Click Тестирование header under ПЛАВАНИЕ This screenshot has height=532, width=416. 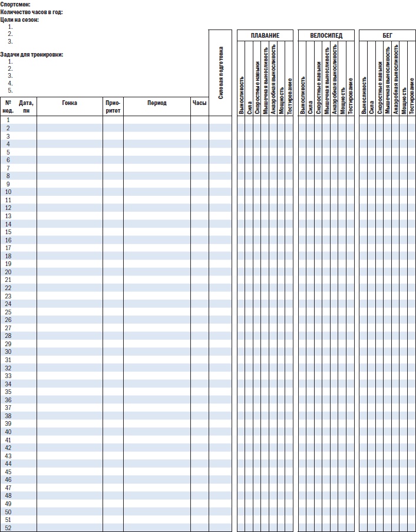coord(289,96)
